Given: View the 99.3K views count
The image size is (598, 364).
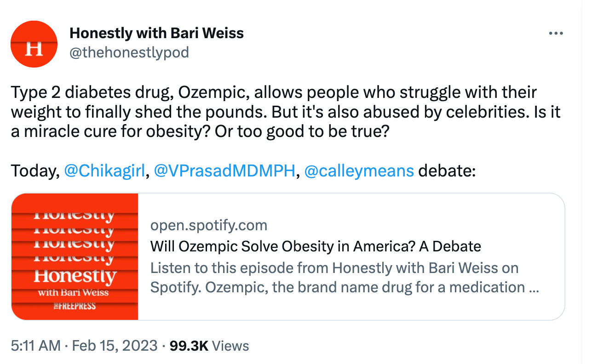Looking at the screenshot, I should pos(189,346).
